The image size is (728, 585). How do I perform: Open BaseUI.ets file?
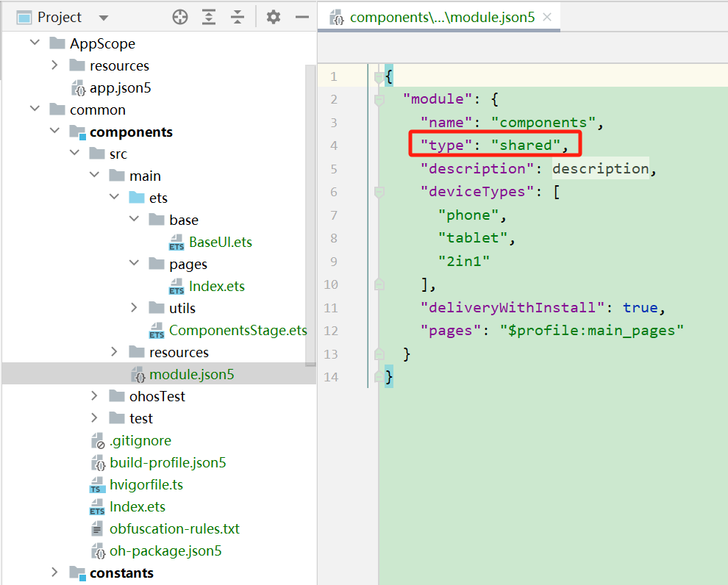click(221, 243)
